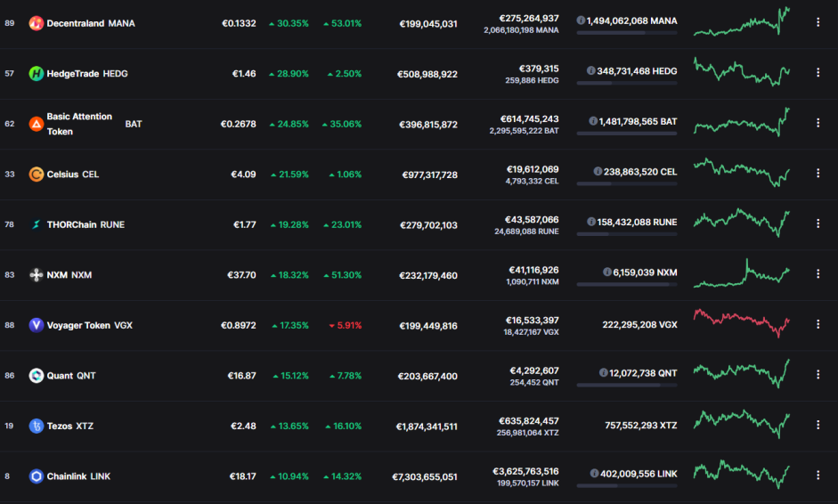Click the HedgeTrade coin logo icon
Screen dimensions: 838x504
click(36, 73)
